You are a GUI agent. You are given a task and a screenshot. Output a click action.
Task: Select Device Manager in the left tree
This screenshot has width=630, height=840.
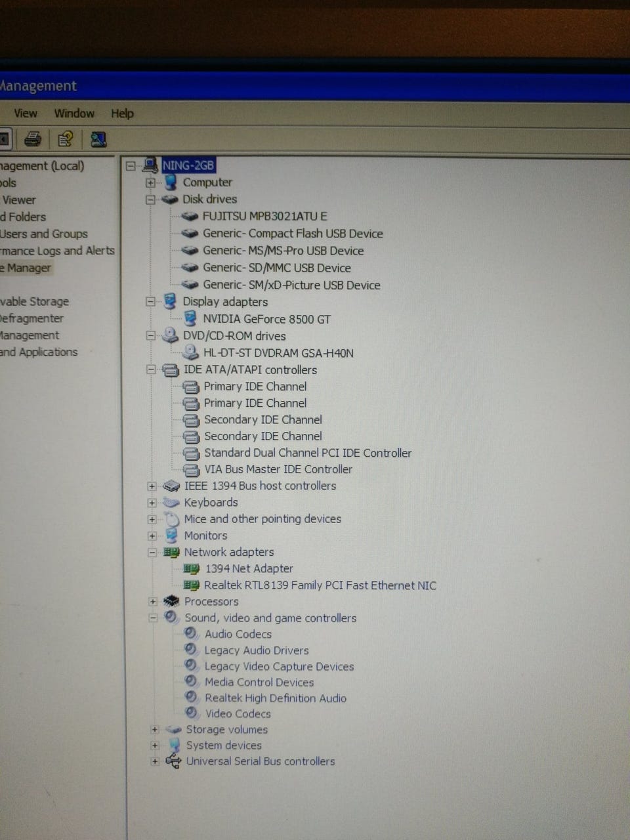[26, 268]
